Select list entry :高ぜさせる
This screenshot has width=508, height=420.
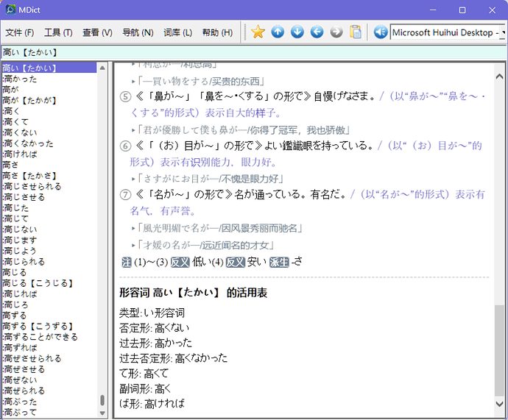pos(24,369)
